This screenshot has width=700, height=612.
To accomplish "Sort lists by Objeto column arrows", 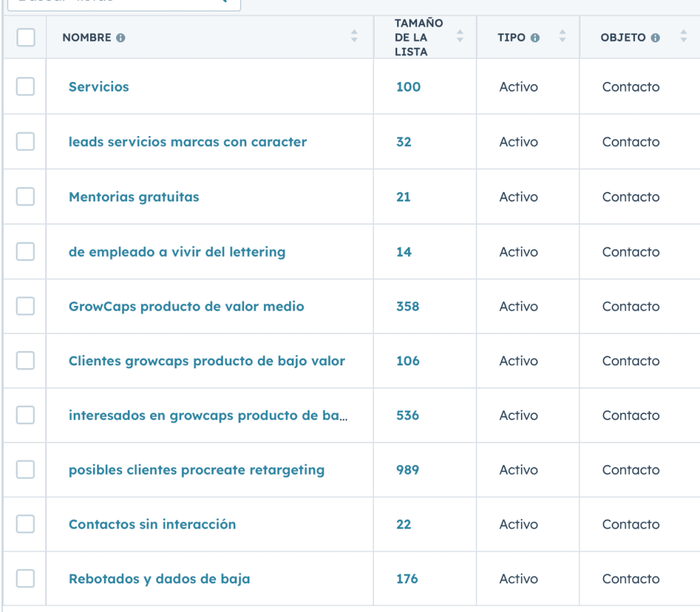I will pyautogui.click(x=684, y=36).
